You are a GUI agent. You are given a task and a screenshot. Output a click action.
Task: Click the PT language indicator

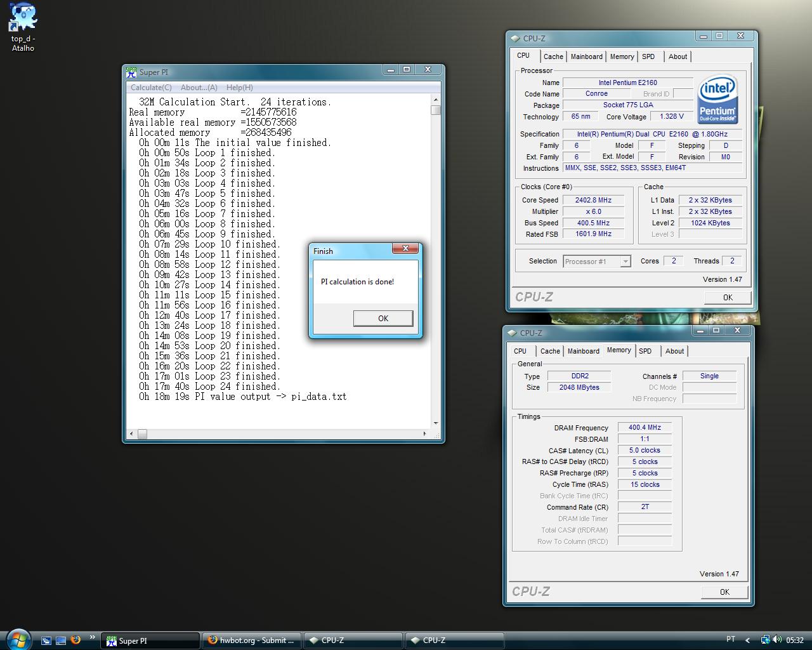[x=731, y=639]
